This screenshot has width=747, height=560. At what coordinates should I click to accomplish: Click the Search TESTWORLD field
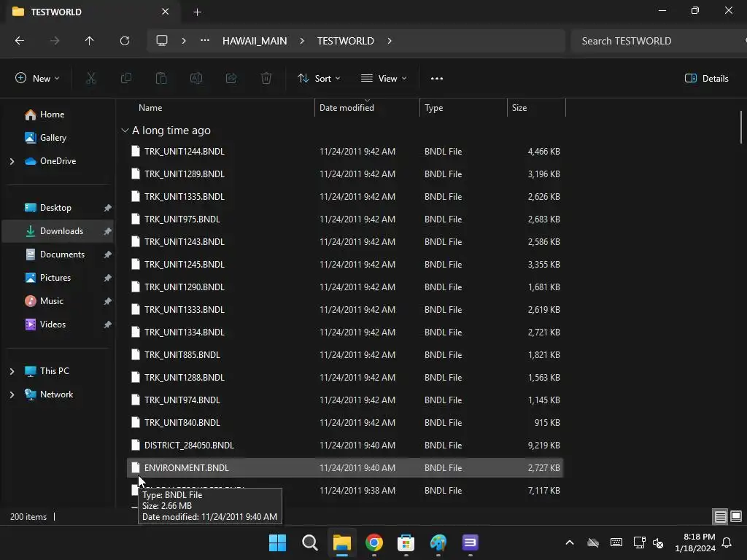(657, 41)
